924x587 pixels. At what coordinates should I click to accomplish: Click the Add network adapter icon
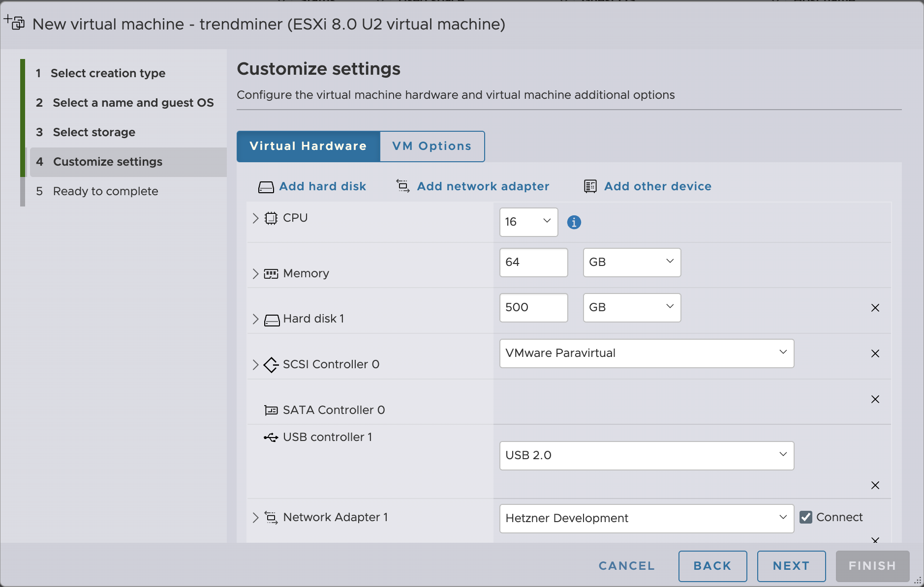coord(403,186)
